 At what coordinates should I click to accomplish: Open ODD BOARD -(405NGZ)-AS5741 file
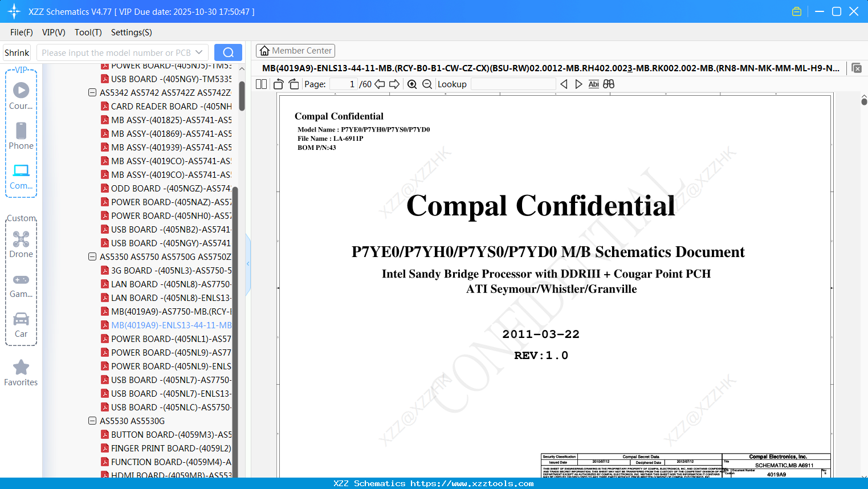point(166,188)
